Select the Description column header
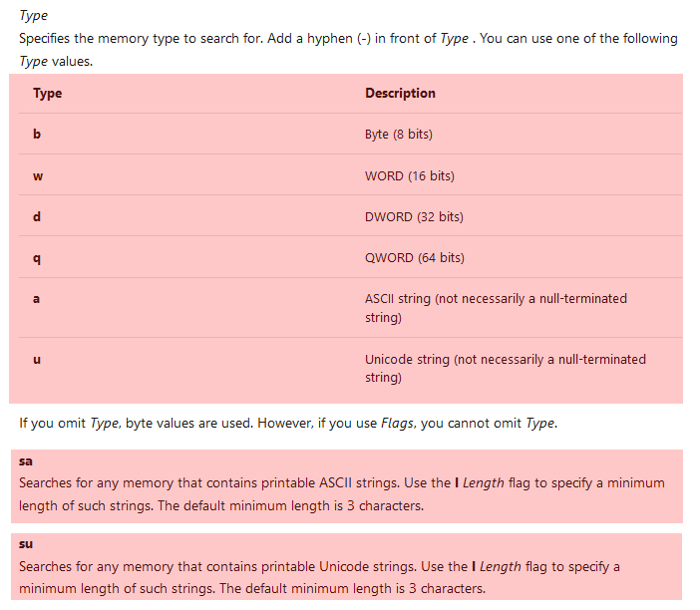 pyautogui.click(x=400, y=94)
